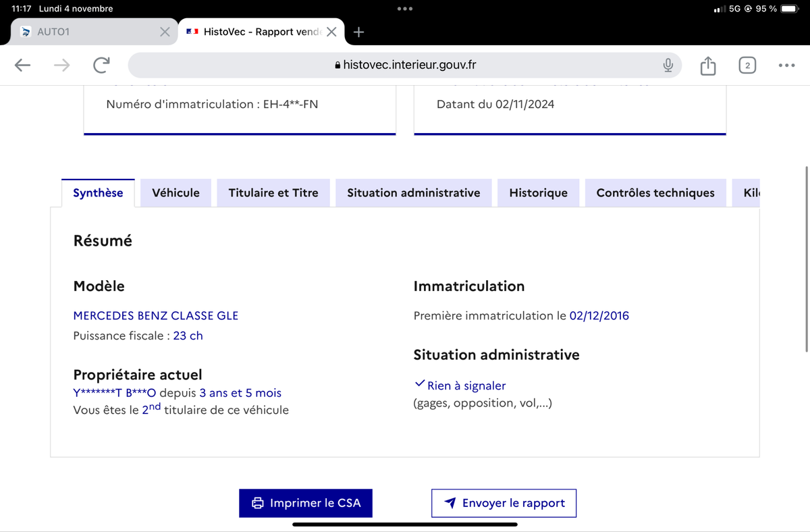Click the Datant du 02/11/2024 text
Screen dimensions: 810x532
pos(495,105)
